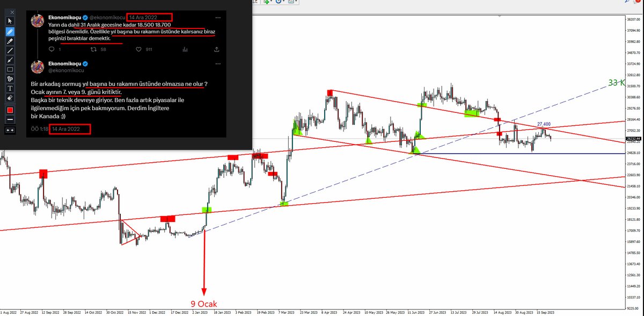Open the line thickness selector
Viewport: 644px width, 316px height.
click(x=9, y=120)
